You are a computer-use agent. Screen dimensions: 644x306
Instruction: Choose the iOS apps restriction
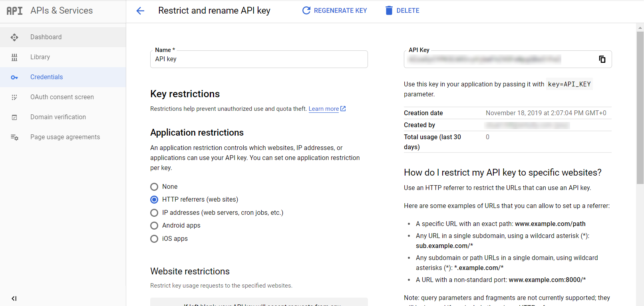154,239
